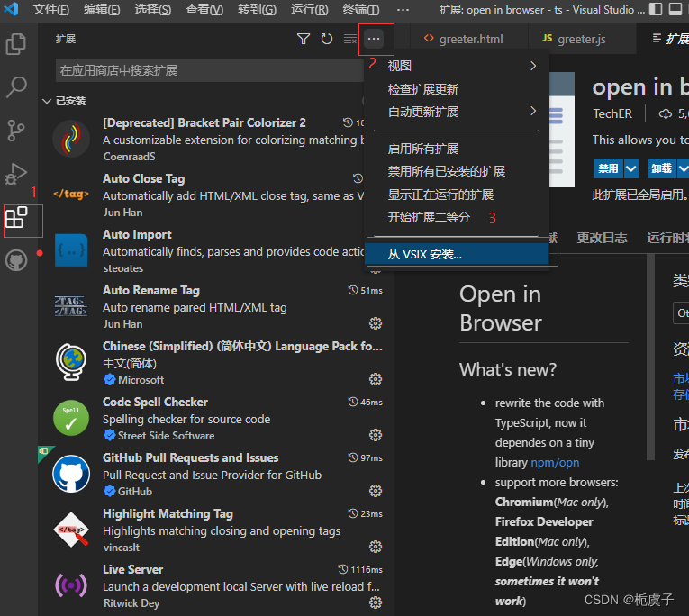Screen dimensions: 689x616
Task: Open the 文件(F) menu
Action: pos(51,10)
